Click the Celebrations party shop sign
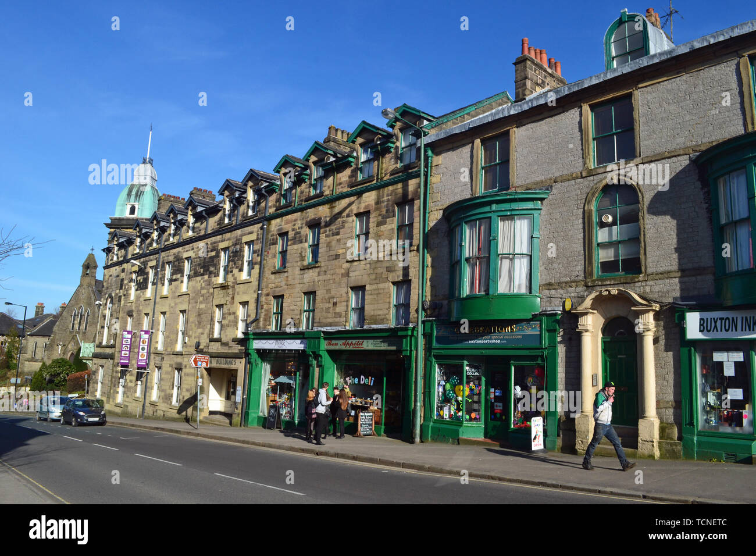 tap(487, 334)
